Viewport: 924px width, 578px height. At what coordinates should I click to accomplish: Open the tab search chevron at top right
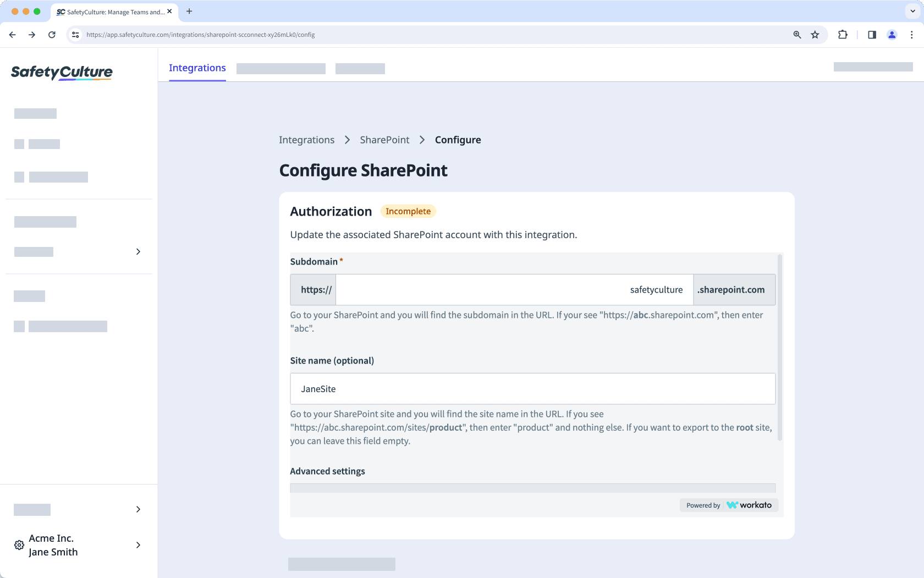[x=911, y=11]
